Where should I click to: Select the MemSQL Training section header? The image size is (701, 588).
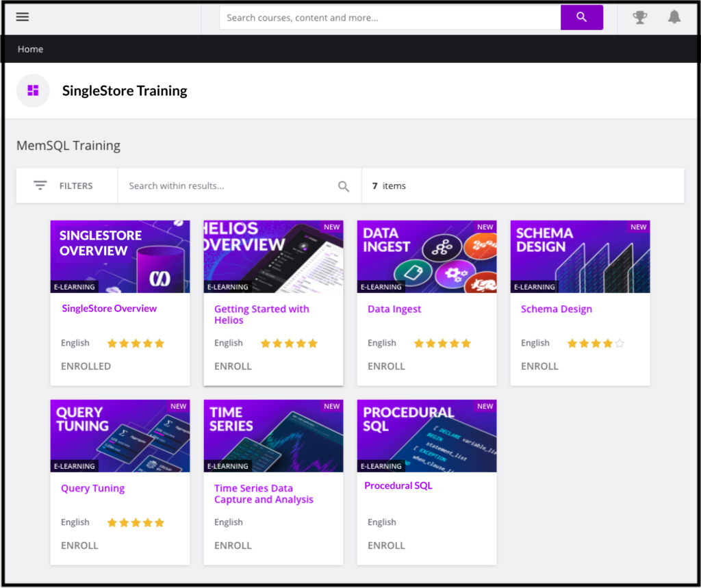pos(68,145)
